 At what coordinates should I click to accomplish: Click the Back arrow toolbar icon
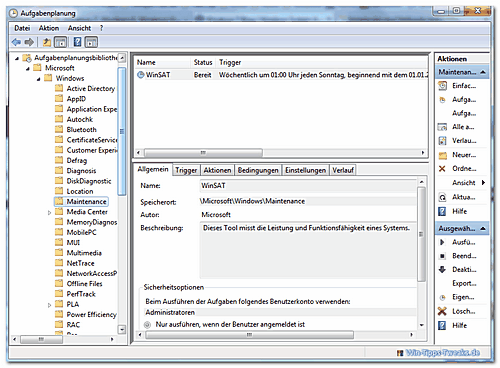16,42
